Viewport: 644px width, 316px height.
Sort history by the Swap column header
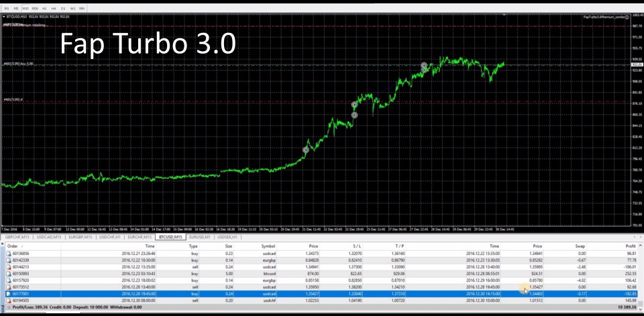(x=580, y=246)
